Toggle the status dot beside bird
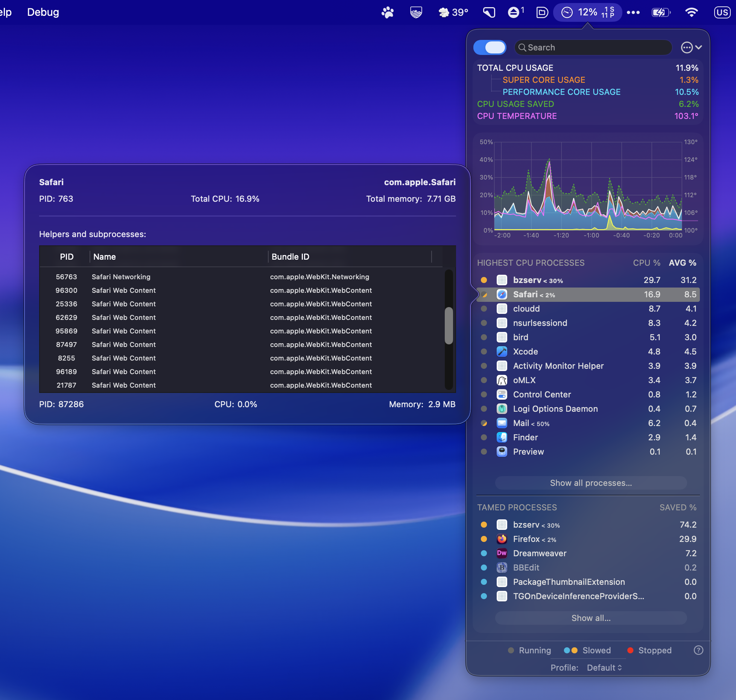This screenshot has width=736, height=700. coord(484,337)
